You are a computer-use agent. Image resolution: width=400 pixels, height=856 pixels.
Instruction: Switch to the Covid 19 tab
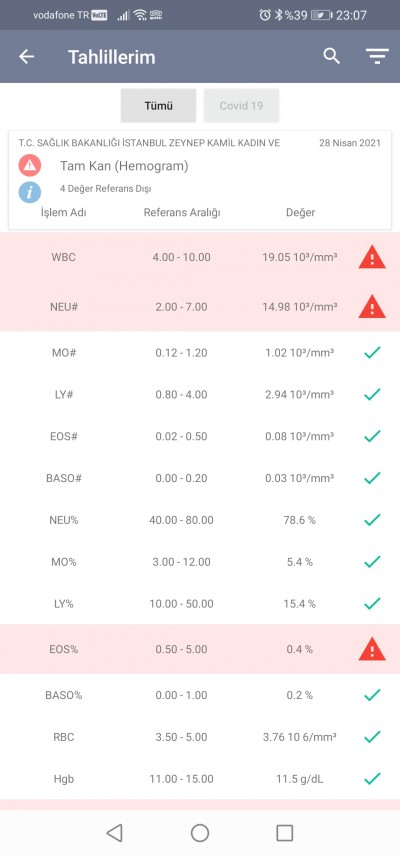click(241, 105)
